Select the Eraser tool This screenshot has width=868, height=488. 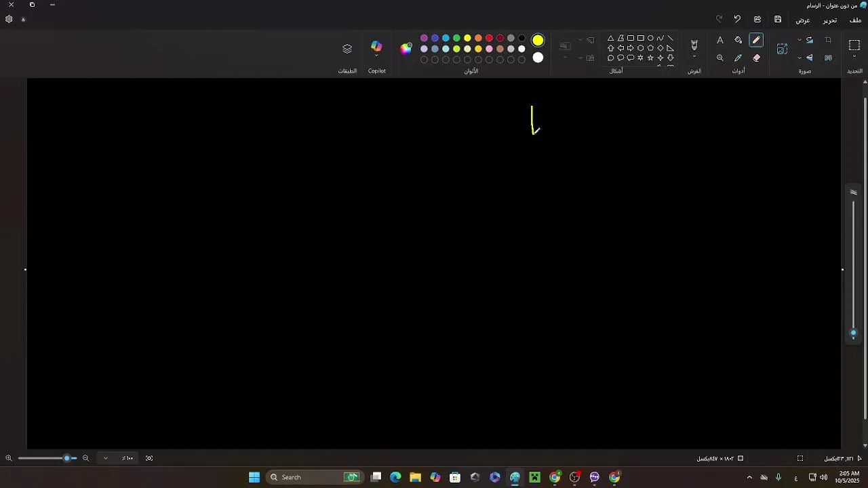(756, 58)
